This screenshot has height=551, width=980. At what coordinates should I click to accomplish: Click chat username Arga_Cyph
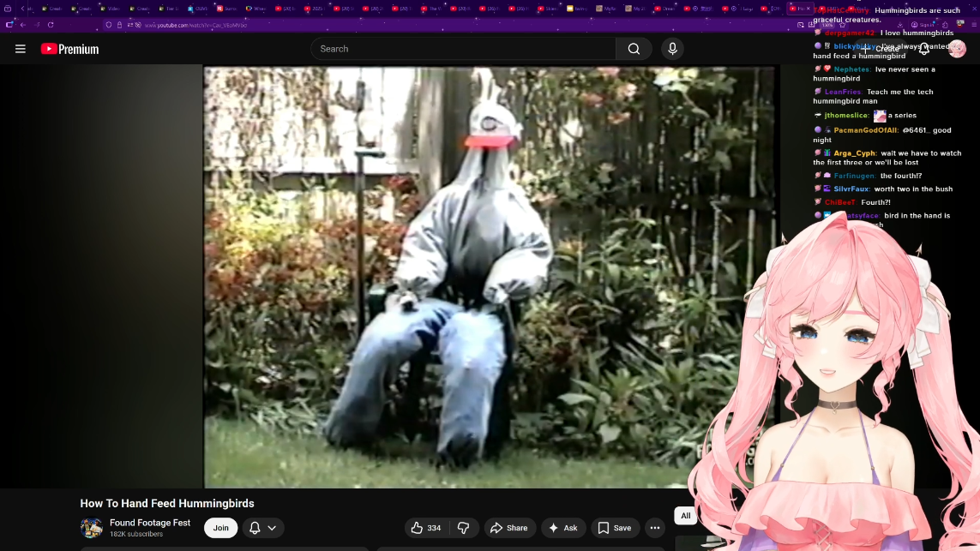coord(854,153)
